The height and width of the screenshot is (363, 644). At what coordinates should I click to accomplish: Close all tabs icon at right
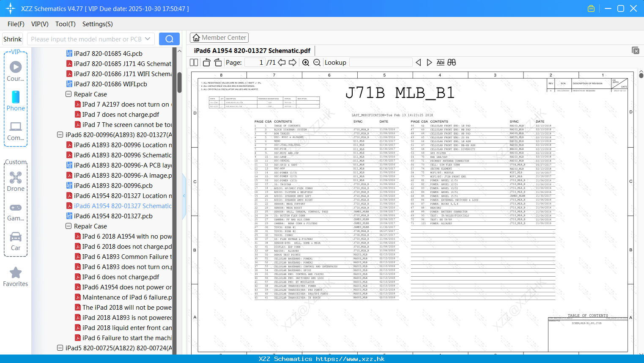(x=636, y=50)
